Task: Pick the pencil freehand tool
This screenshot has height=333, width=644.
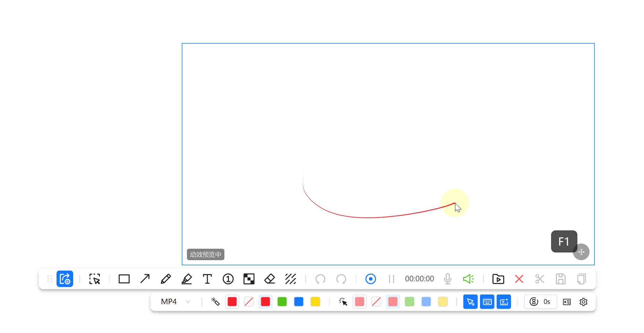Action: pyautogui.click(x=166, y=279)
